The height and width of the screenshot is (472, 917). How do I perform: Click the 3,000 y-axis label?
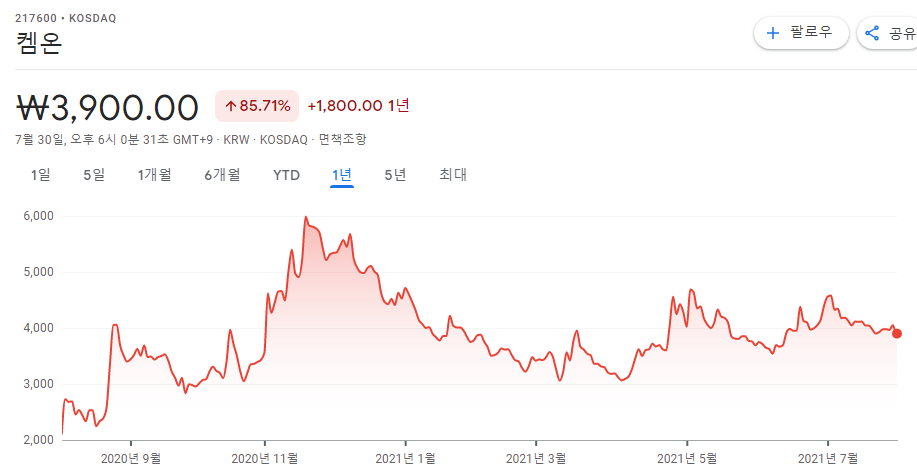pyautogui.click(x=40, y=384)
